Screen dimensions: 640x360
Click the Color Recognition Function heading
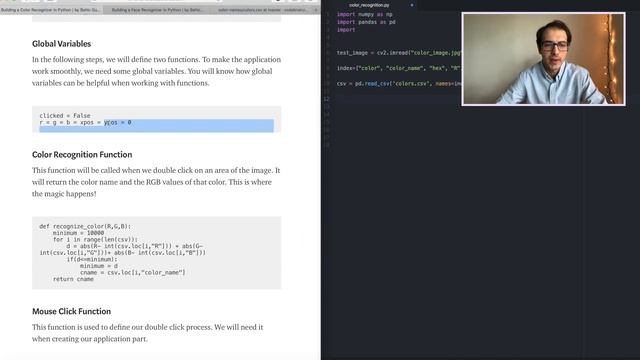point(82,154)
